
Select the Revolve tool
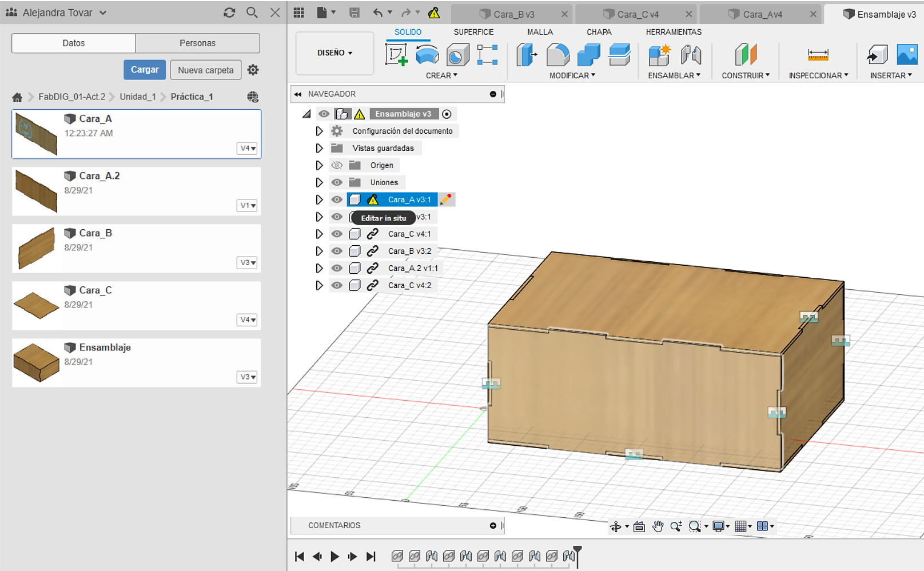[x=427, y=55]
